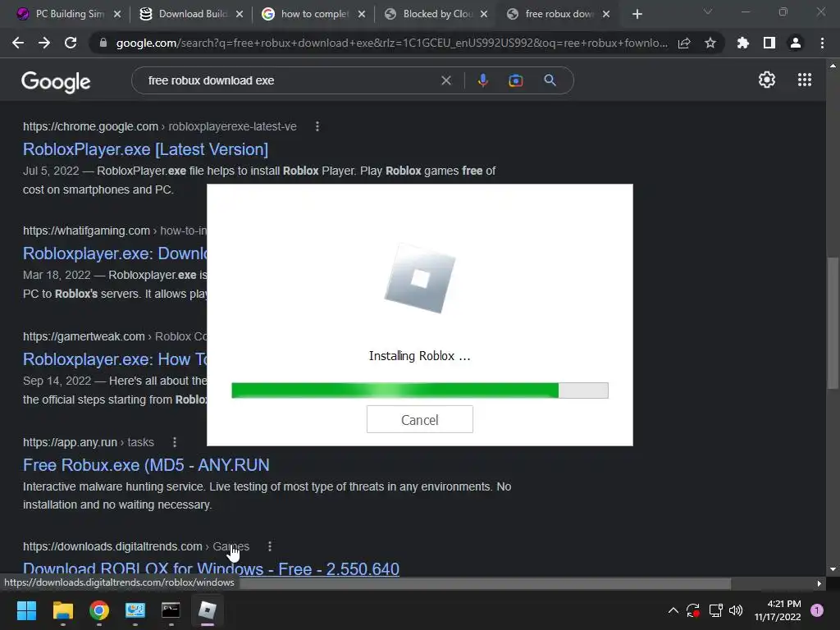Open the gamertweak Robloxplayer.exe How To result
This screenshot has height=630, width=840.
coord(115,359)
